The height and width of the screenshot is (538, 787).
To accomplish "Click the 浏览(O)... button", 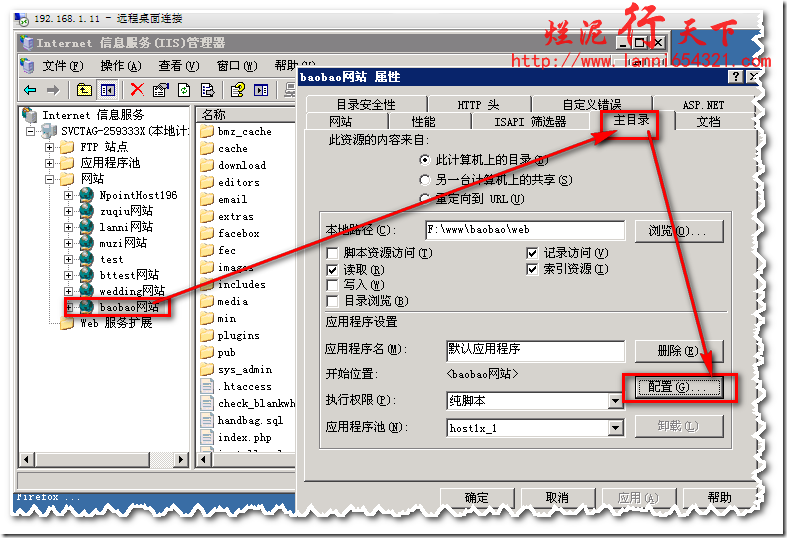I will pyautogui.click(x=683, y=231).
